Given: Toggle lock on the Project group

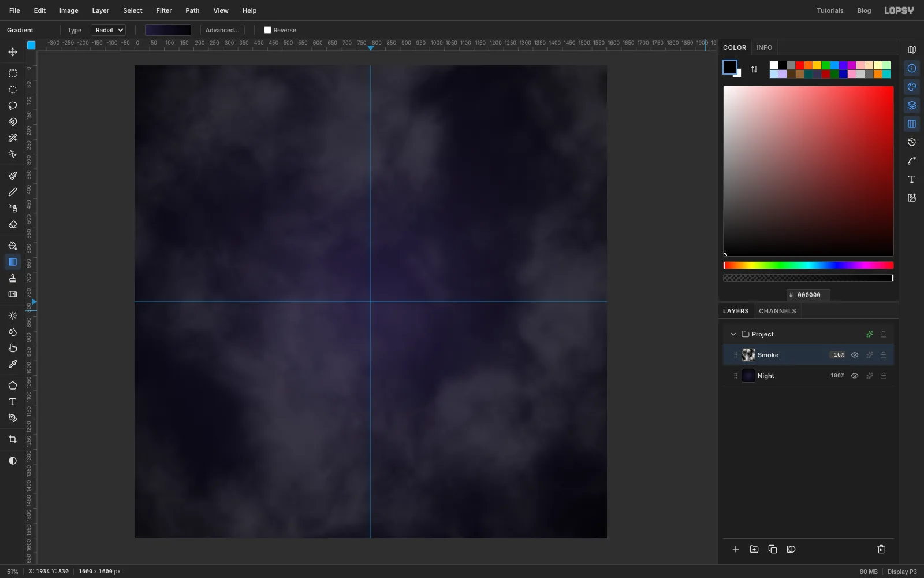Looking at the screenshot, I should coord(884,334).
